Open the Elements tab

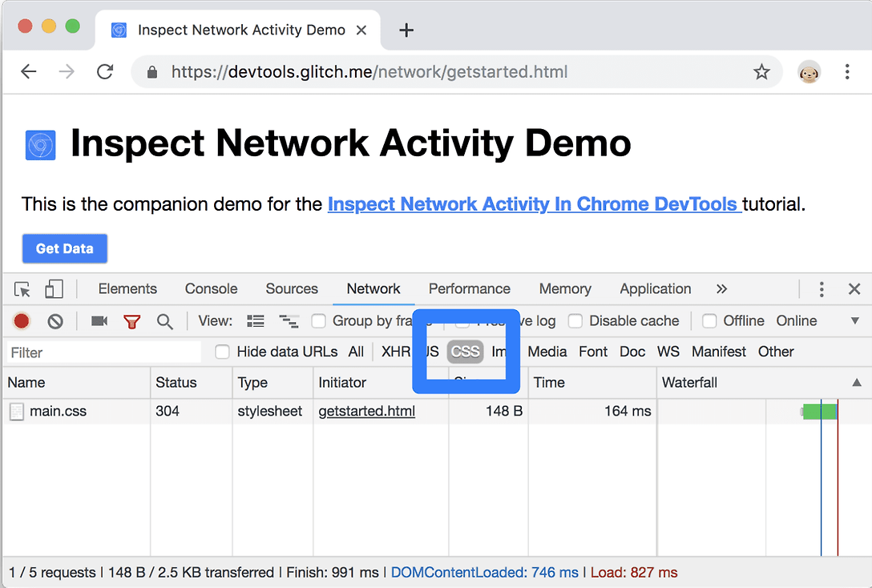click(x=127, y=289)
